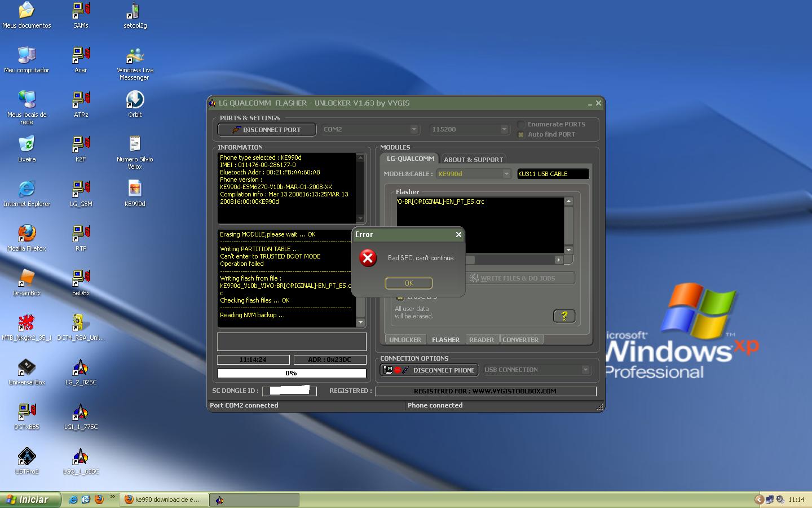The image size is (812, 508).
Task: Launch USTPro2 desktop shortcut
Action: pos(27,461)
